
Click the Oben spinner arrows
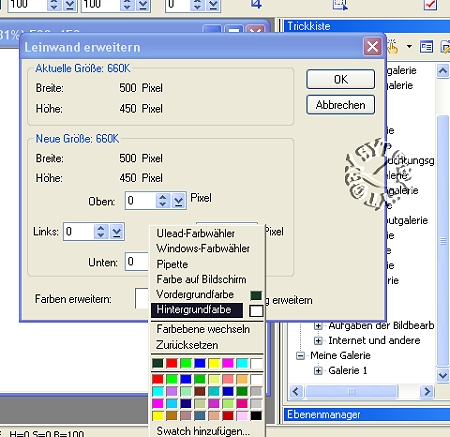tap(163, 201)
